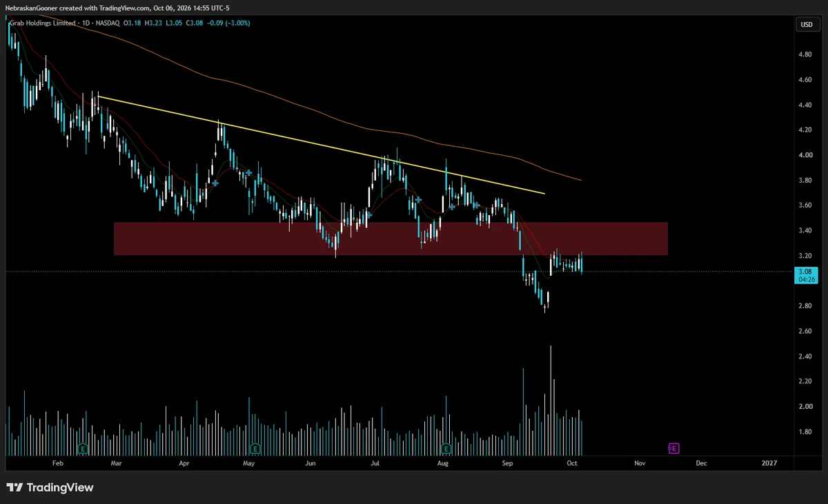Click the 4.00 price axis label
Image resolution: width=828 pixels, height=504 pixels.
(x=805, y=155)
